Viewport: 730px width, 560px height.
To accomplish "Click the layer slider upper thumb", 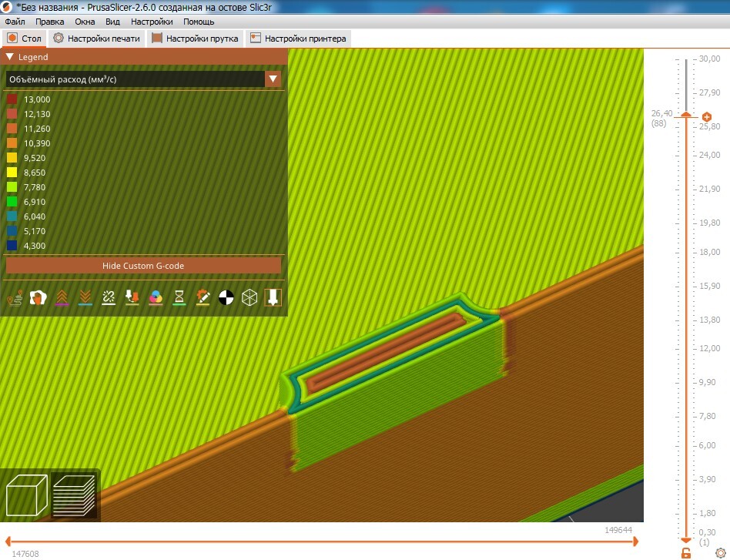I will coord(686,115).
